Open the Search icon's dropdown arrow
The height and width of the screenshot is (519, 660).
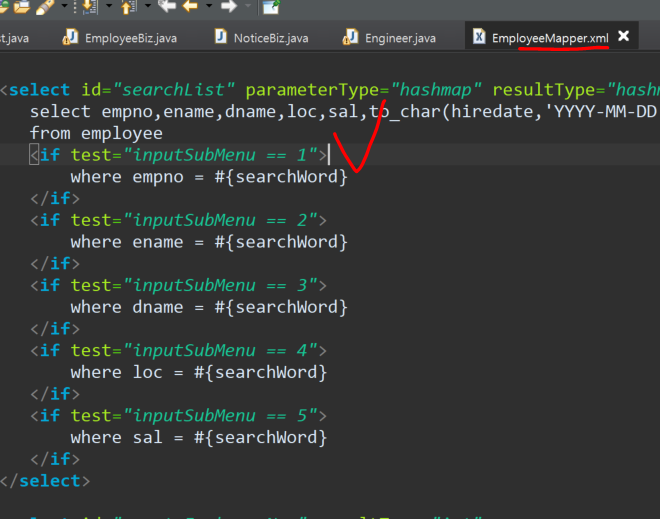64,6
